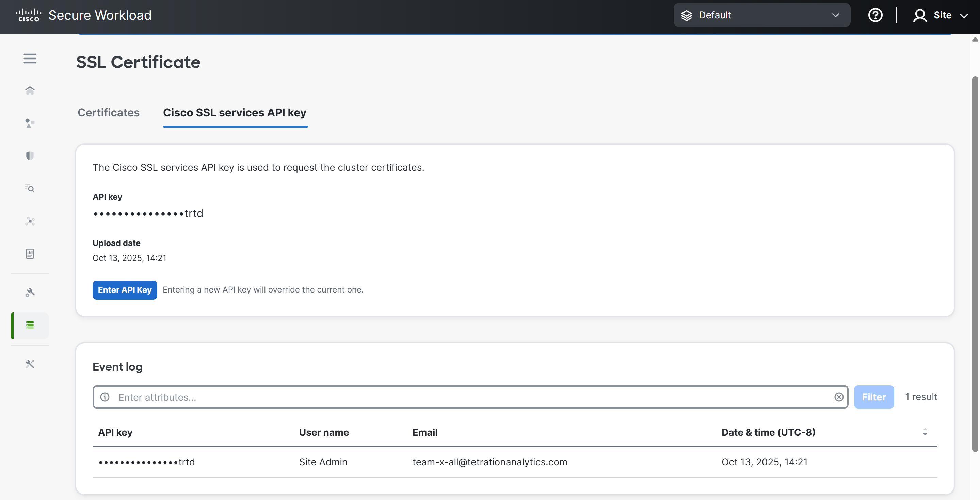Click the Enter API Key button
This screenshot has width=980, height=500.
[124, 290]
